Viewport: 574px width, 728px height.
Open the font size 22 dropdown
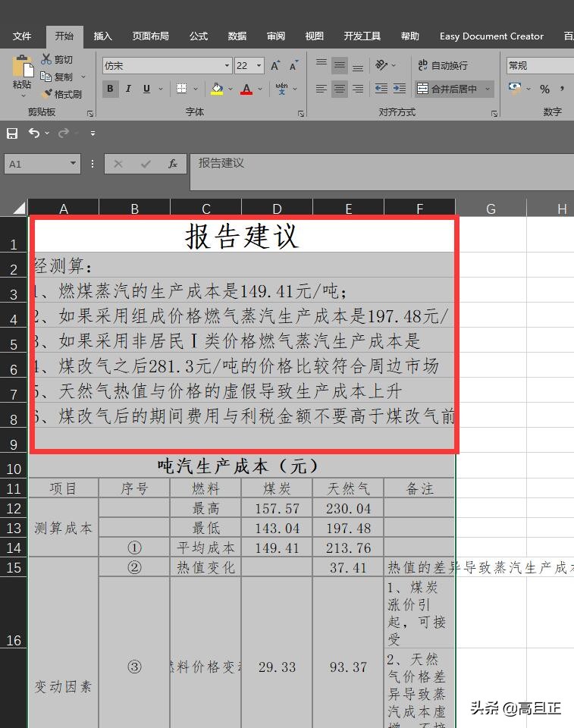coord(259,65)
